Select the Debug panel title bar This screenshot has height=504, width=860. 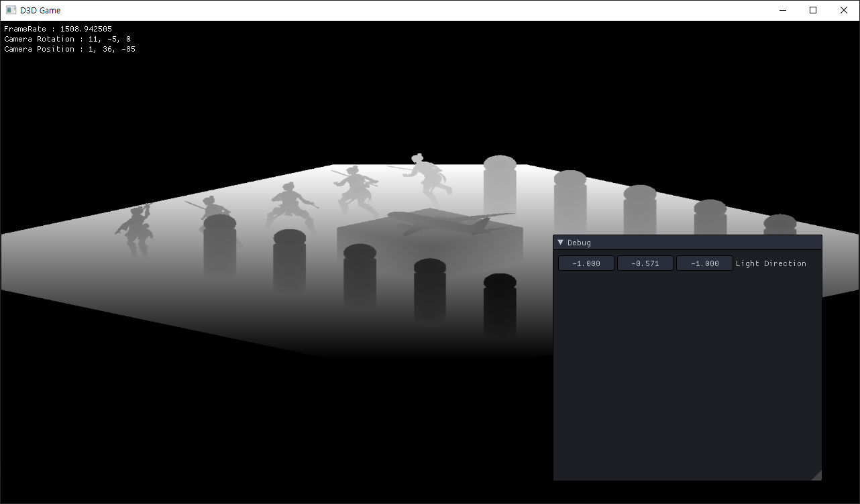coord(688,243)
